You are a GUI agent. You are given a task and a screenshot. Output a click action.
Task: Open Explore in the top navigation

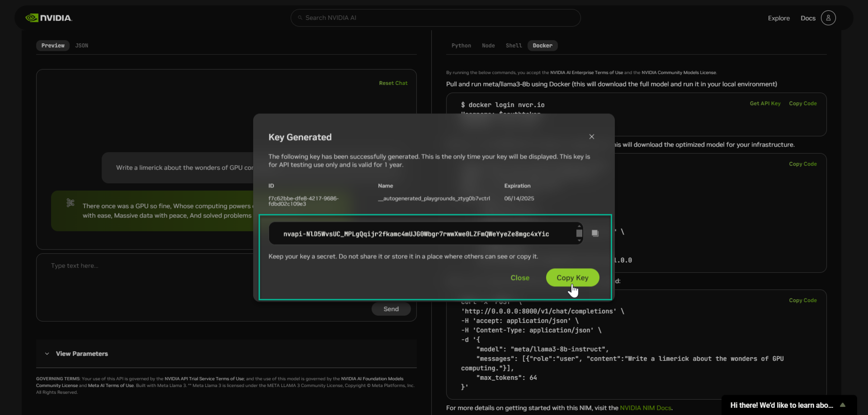pos(779,18)
